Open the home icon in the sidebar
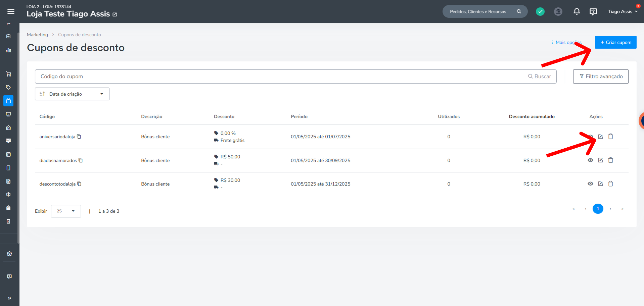The image size is (644, 306). coord(8,127)
